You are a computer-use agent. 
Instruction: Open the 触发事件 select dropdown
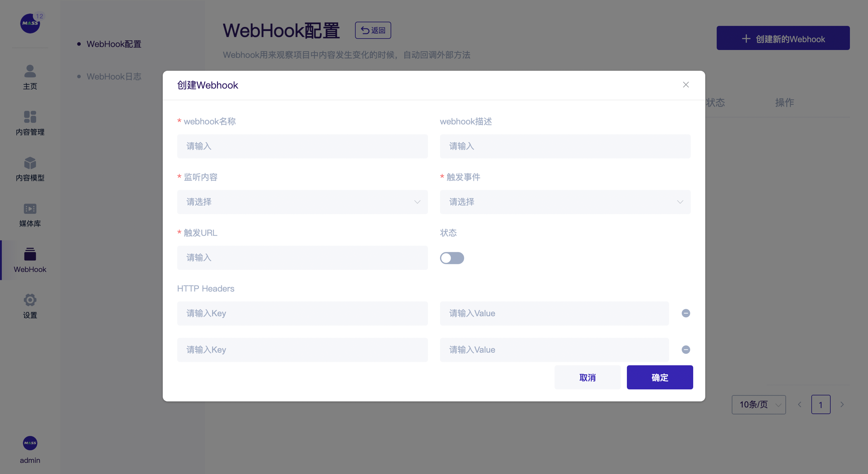[x=565, y=202]
